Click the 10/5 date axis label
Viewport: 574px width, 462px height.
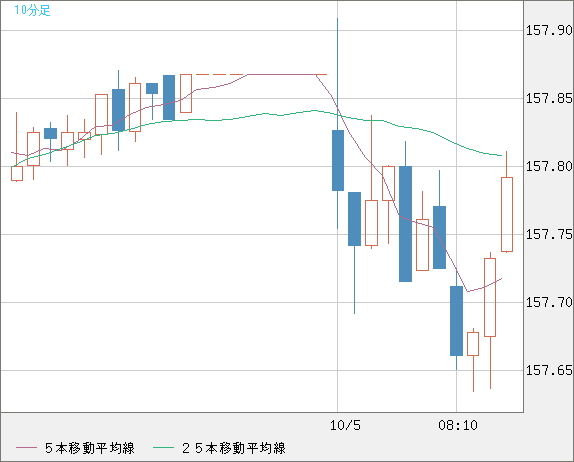click(345, 425)
